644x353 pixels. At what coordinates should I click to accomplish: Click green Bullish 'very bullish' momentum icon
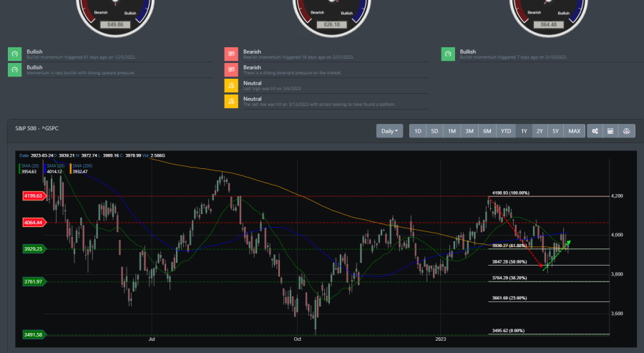click(15, 70)
